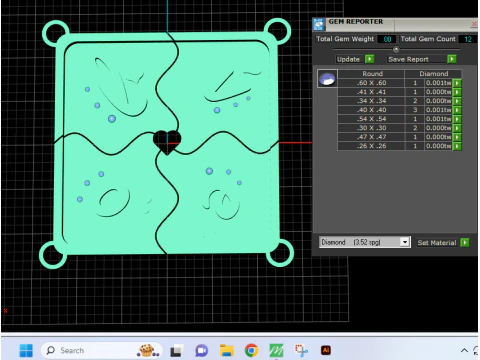Screen dimensions: 480x360
Task: Click the bottom-left jump ring loop
Action: pos(53,255)
